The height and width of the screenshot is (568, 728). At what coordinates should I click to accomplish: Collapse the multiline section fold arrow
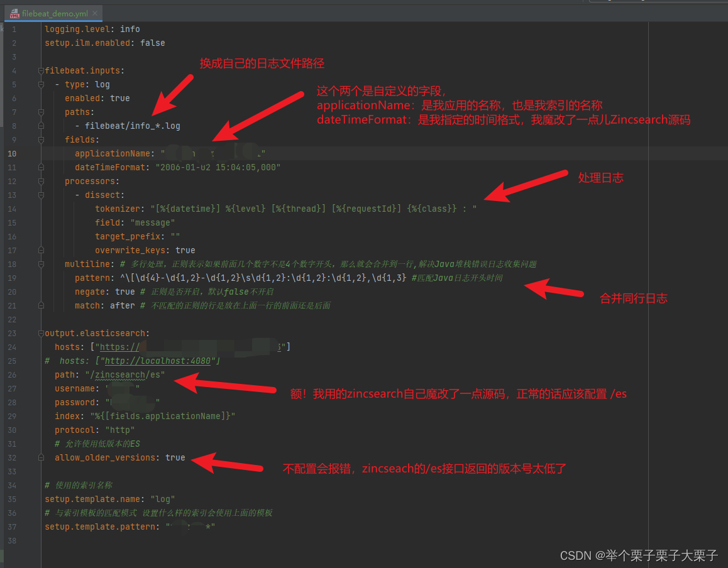point(41,264)
